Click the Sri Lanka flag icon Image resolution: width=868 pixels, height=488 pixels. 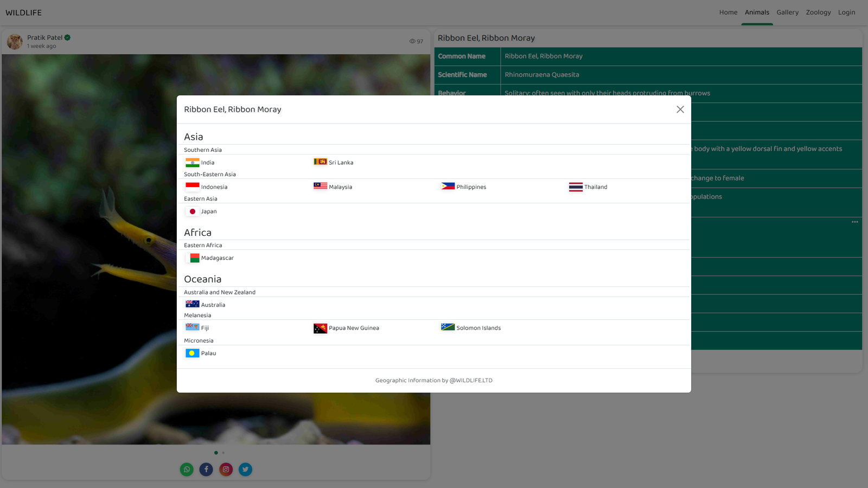[x=320, y=162]
